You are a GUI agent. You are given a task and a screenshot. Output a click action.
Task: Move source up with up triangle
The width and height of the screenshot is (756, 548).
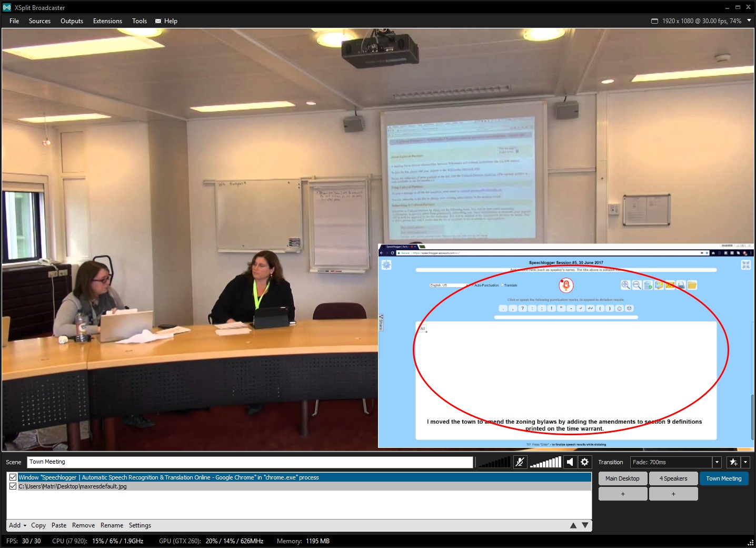[573, 525]
